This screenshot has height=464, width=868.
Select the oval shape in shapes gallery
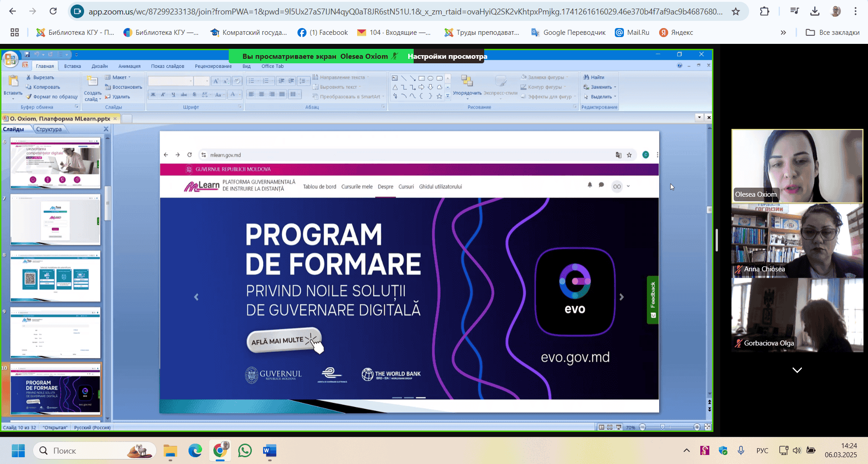pos(430,78)
